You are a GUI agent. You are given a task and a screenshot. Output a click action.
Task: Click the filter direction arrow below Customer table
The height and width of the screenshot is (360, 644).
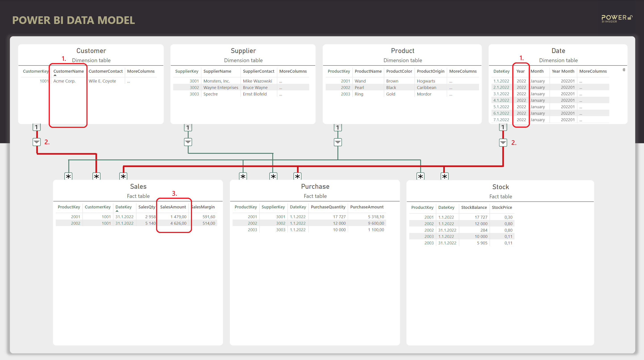pos(36,142)
